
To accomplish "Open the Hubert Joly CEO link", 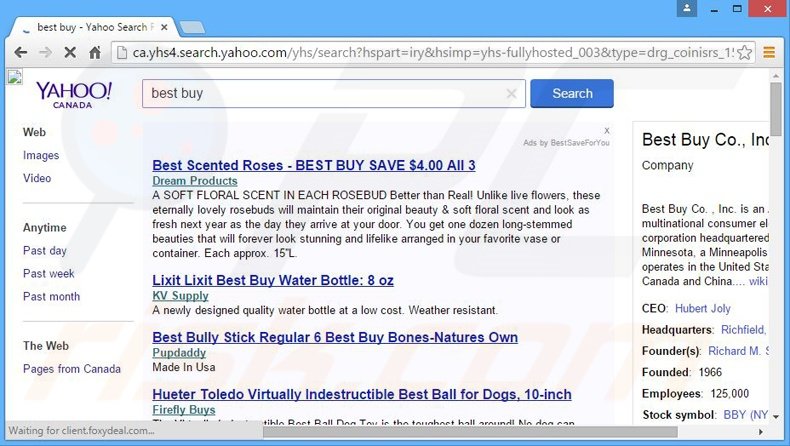I will [x=702, y=308].
